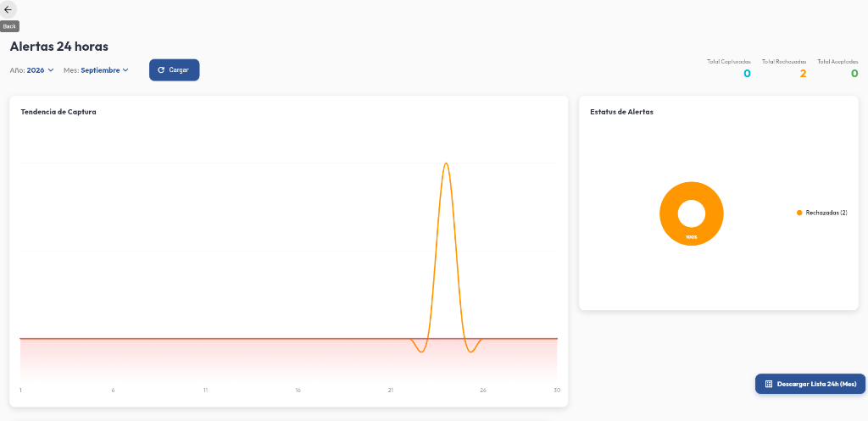Click the Descargar Lista 24h (Mes) button

[810, 384]
